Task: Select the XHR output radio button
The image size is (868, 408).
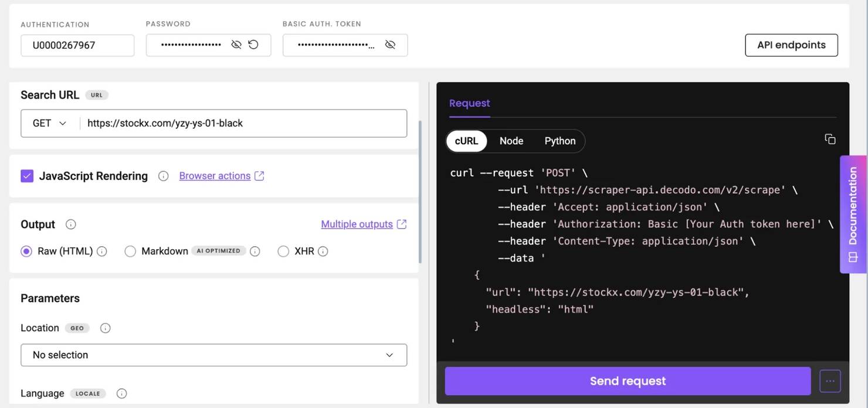Action: pos(283,251)
